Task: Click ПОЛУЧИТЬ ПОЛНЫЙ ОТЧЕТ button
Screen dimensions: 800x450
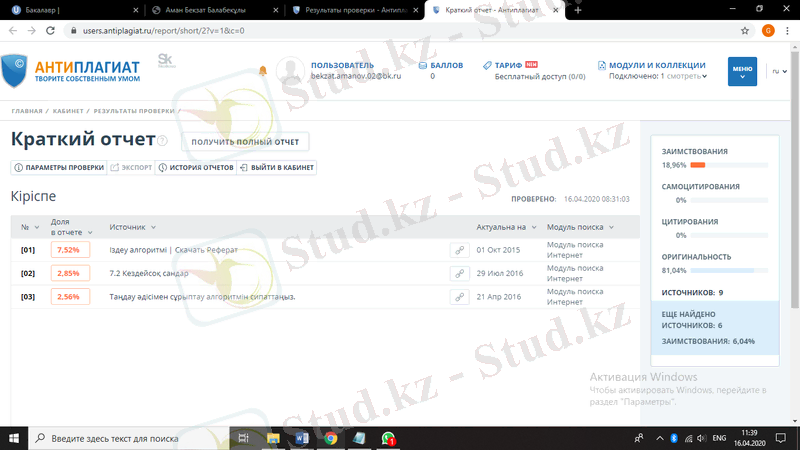Action: [245, 142]
